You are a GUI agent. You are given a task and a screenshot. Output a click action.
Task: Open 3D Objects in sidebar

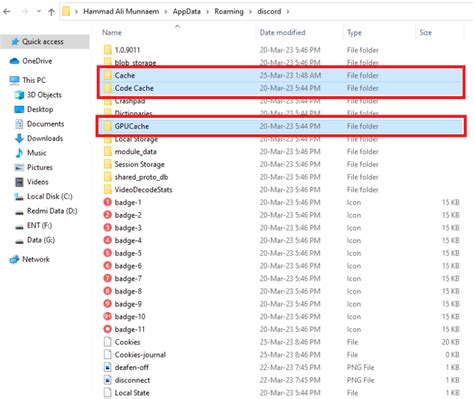click(x=44, y=95)
